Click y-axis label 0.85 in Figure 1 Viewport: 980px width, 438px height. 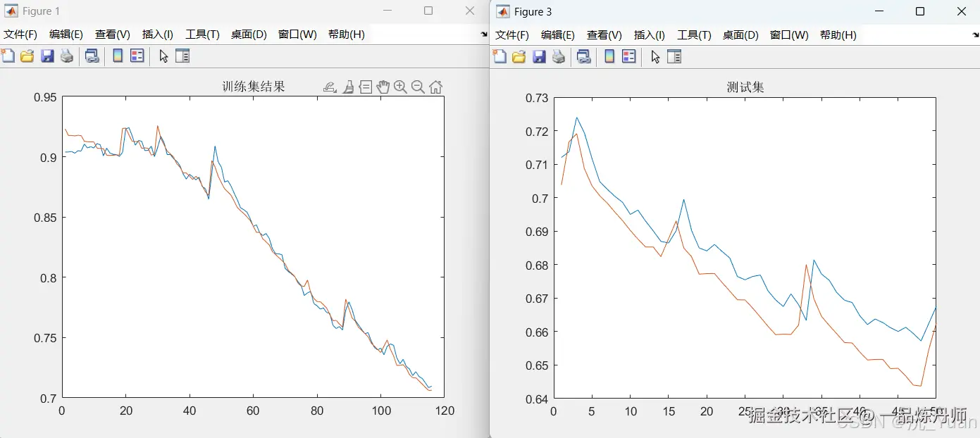45,218
